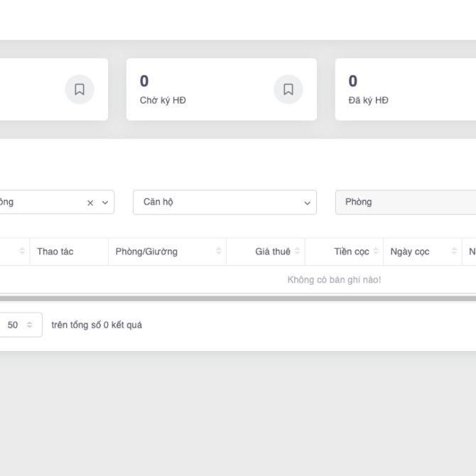Viewport: 476px width, 476px height.
Task: Click the table's horizontal scrollbar
Action: click(238, 298)
